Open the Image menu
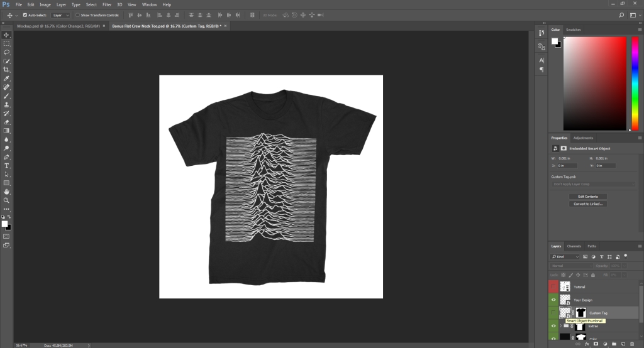The height and width of the screenshot is (348, 644). [x=45, y=4]
